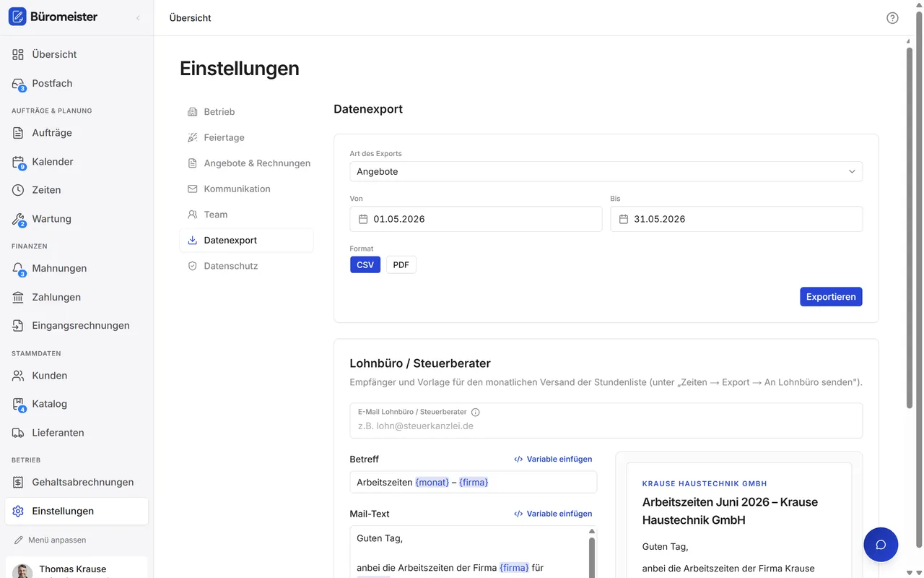
Task: Click the Übersicht breadcrumb at top
Action: [190, 18]
